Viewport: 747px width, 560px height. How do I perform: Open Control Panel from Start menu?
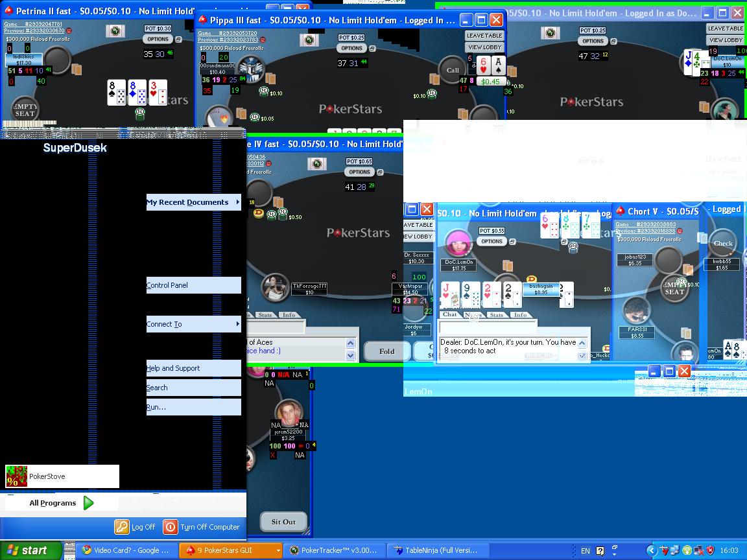(193, 285)
